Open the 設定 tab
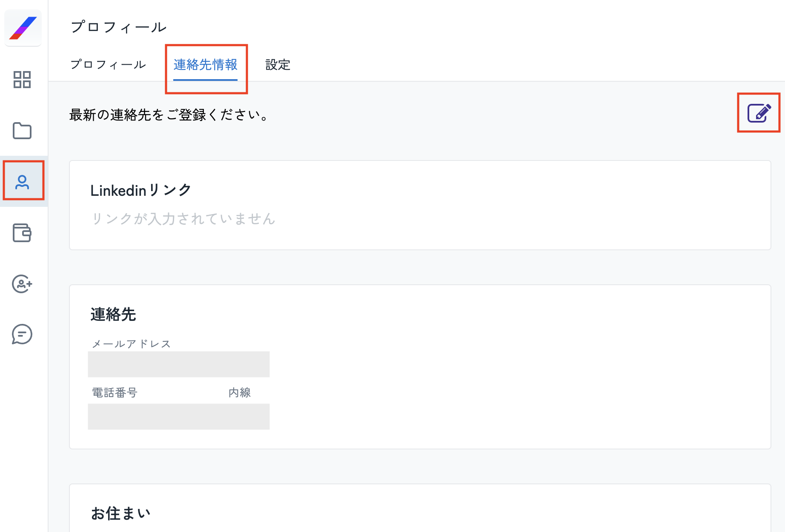 tap(278, 65)
